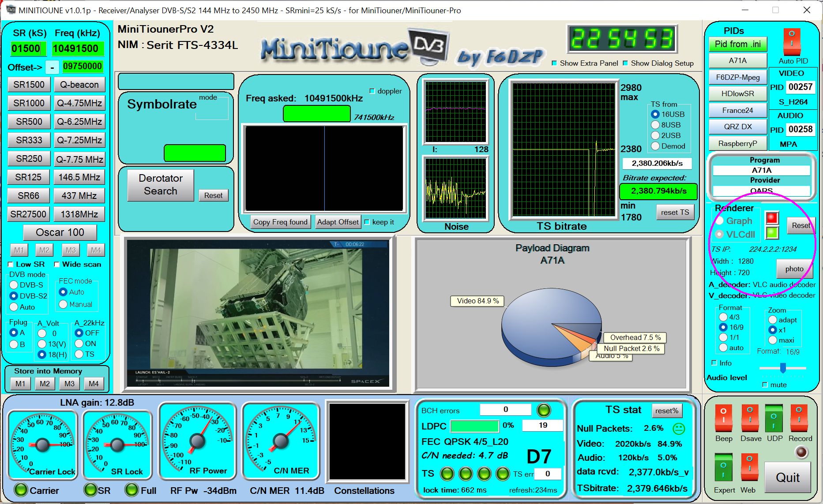Click the BCH errors green LED
This screenshot has height=504, width=823.
click(544, 411)
